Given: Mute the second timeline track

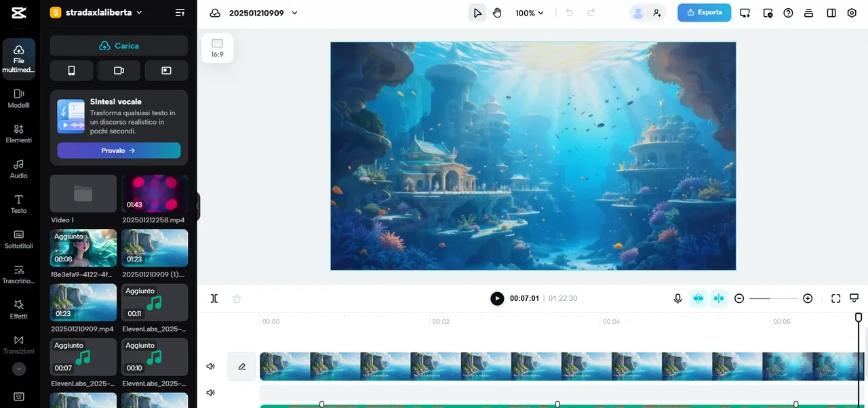Looking at the screenshot, I should pos(211,392).
